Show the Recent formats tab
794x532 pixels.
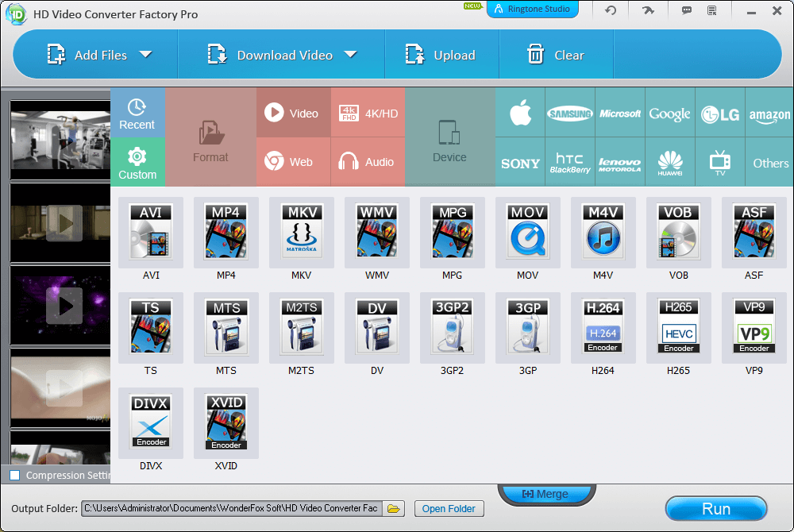pyautogui.click(x=137, y=113)
